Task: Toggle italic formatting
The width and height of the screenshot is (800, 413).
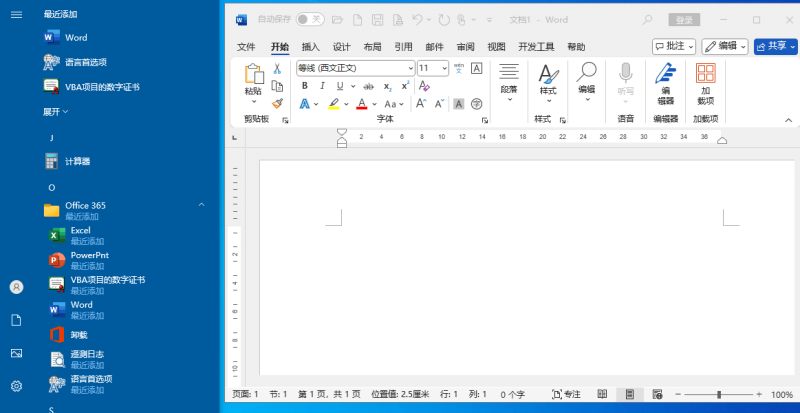Action: (x=322, y=86)
